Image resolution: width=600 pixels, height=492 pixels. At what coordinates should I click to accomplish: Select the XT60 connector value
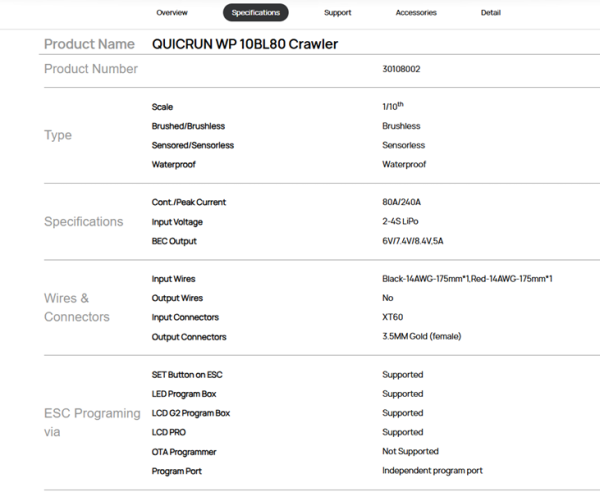(x=393, y=317)
